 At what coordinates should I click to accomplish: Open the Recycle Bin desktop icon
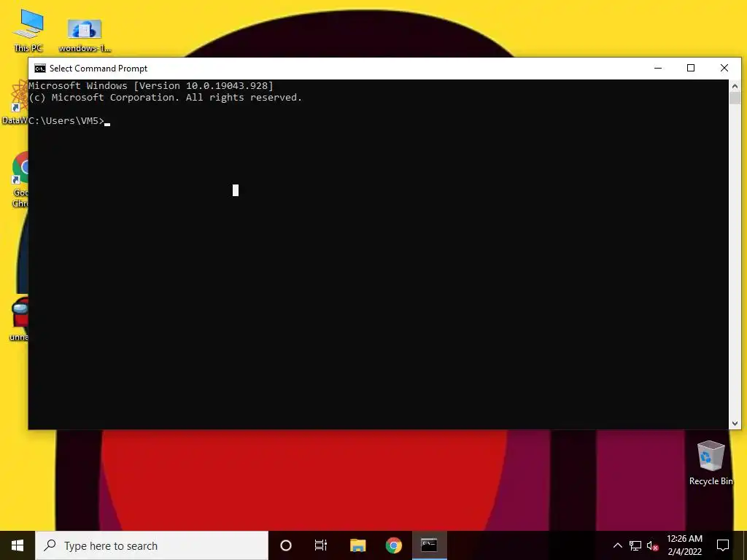pyautogui.click(x=711, y=463)
